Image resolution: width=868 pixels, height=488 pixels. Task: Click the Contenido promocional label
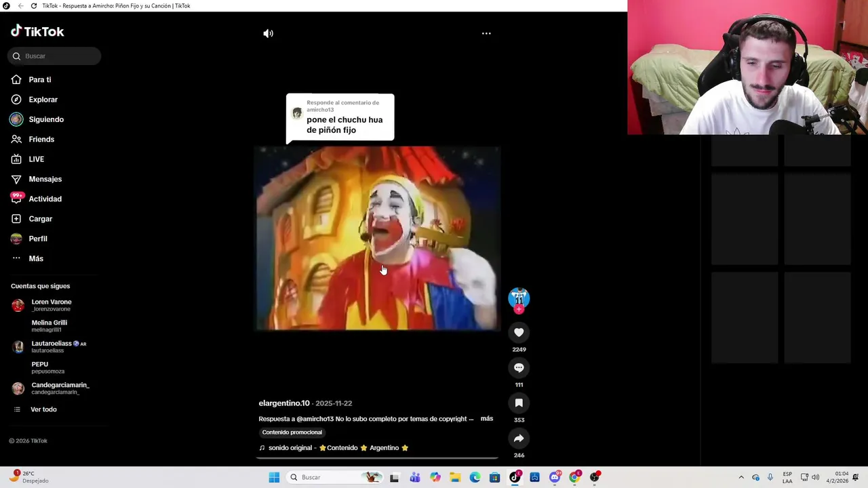click(292, 432)
